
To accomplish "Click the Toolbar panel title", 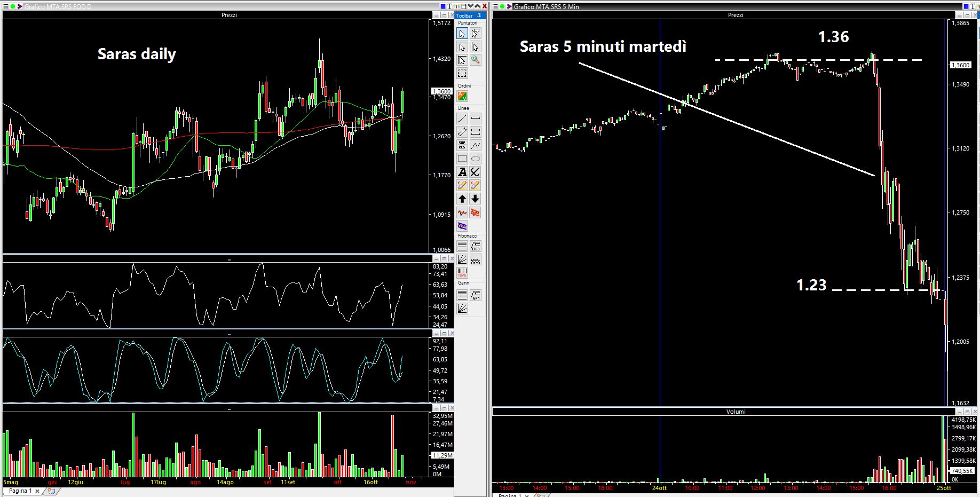I will 464,15.
